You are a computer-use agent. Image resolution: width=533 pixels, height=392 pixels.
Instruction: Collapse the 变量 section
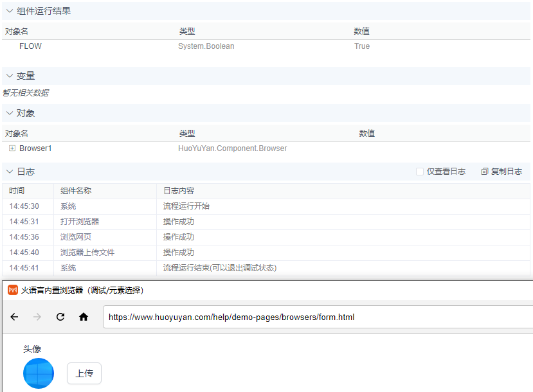8,75
